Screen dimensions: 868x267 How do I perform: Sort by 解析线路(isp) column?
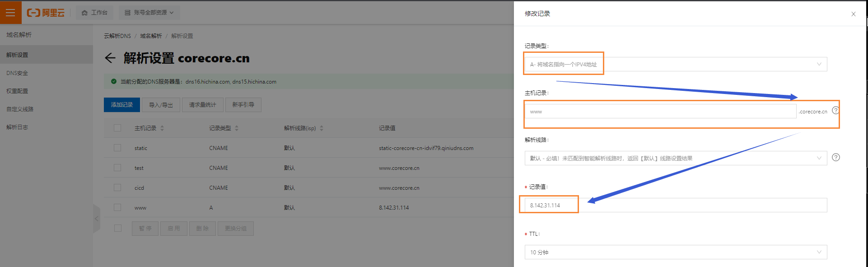coord(322,128)
